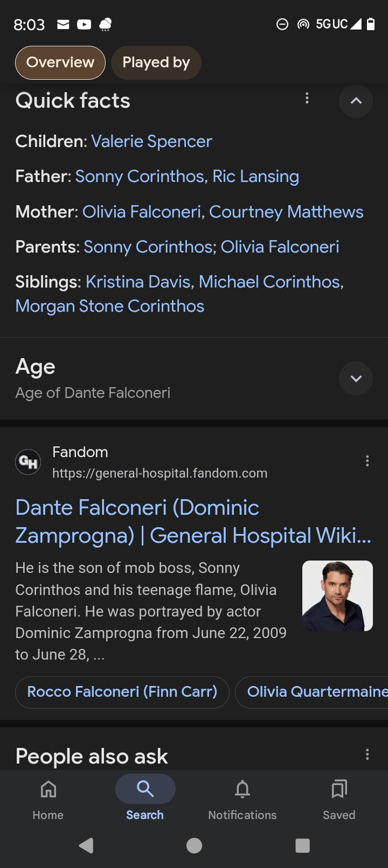Switch to the Overview tab
The height and width of the screenshot is (868, 388).
(60, 62)
